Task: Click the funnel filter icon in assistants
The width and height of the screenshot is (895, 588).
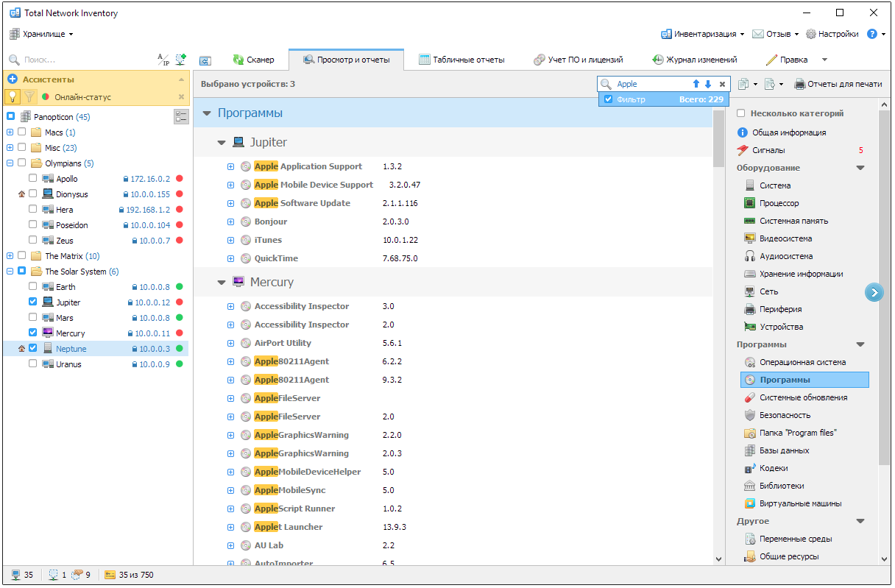Action: click(x=29, y=96)
